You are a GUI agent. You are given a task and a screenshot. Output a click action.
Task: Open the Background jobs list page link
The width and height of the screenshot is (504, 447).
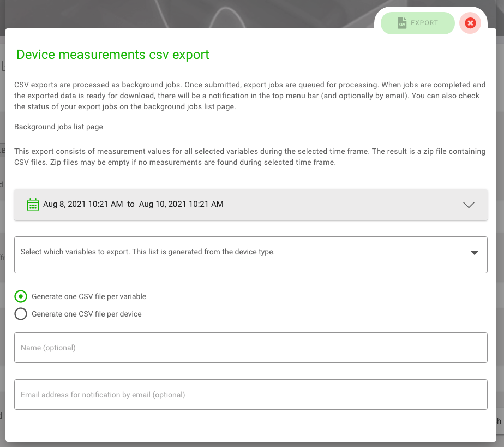click(58, 127)
